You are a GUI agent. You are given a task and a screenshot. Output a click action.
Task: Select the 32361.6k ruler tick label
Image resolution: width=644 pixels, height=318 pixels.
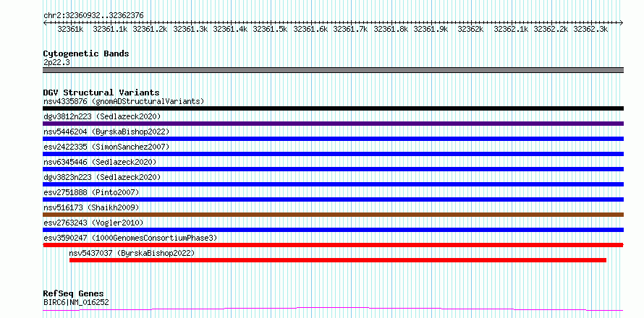coord(310,30)
